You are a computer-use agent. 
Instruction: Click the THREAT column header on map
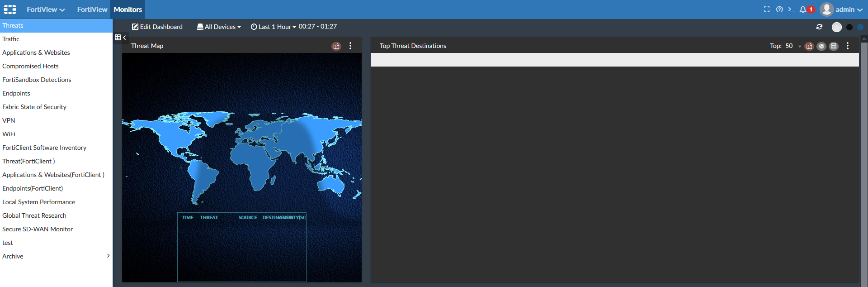click(209, 217)
